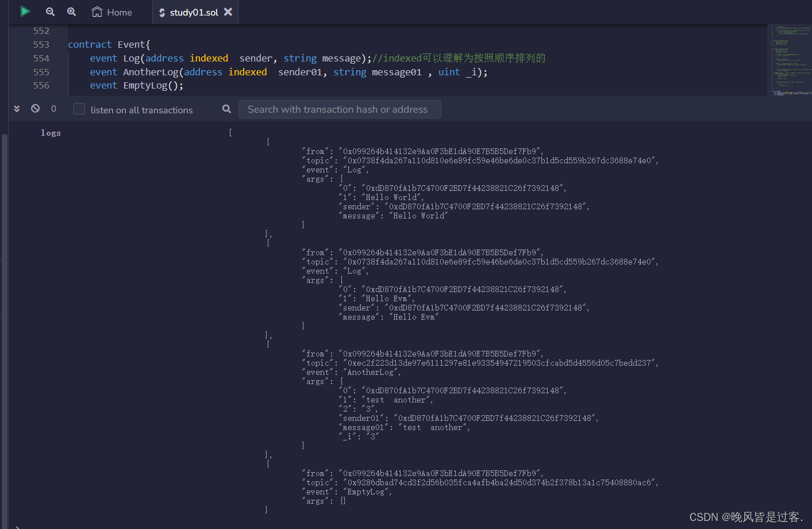Screen dimensions: 812x529
Task: Zoom in the editor font
Action: (71, 11)
